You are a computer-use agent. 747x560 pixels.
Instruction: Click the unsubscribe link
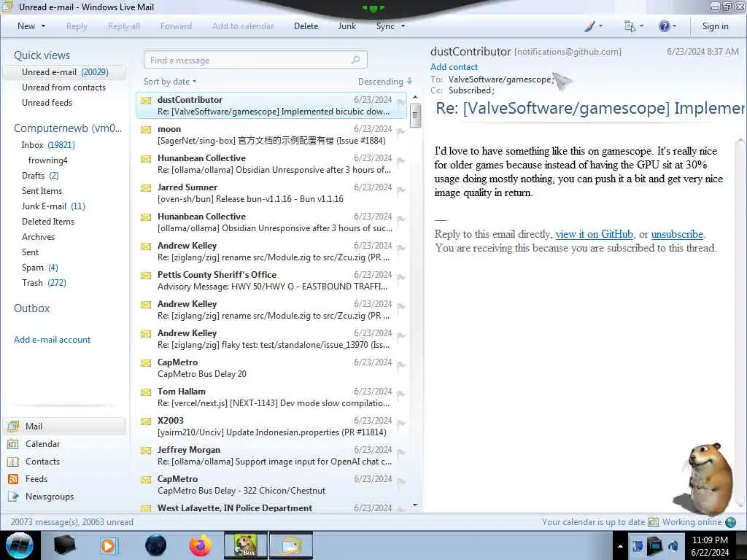[677, 234]
